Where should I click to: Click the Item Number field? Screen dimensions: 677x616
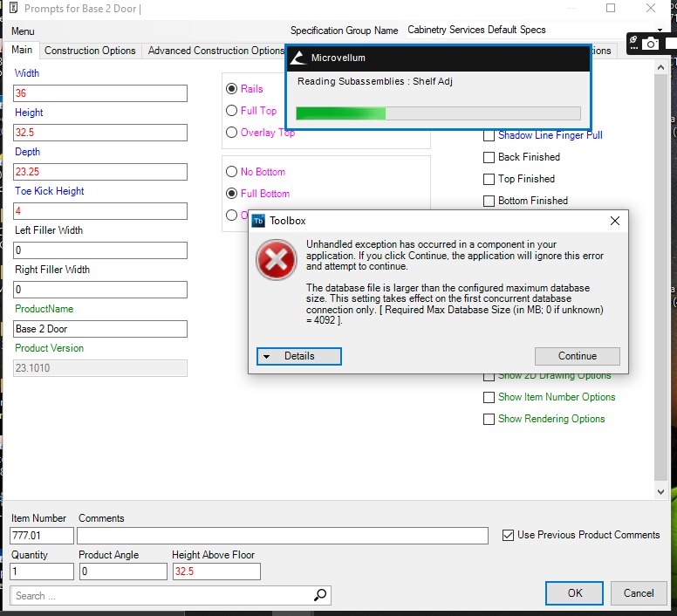pyautogui.click(x=42, y=536)
